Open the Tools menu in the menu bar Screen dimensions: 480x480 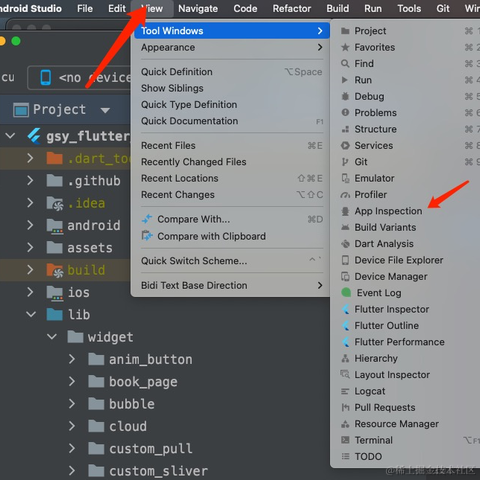point(409,8)
